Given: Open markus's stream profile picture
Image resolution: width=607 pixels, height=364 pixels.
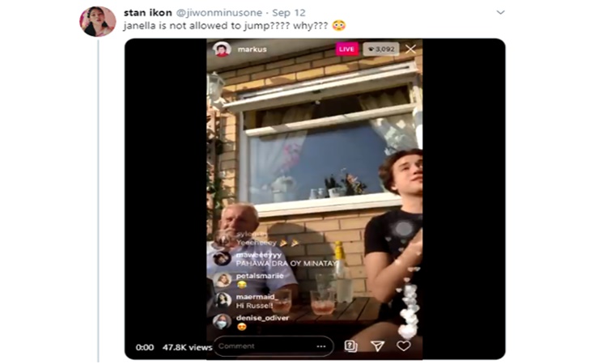Looking at the screenshot, I should (x=222, y=49).
